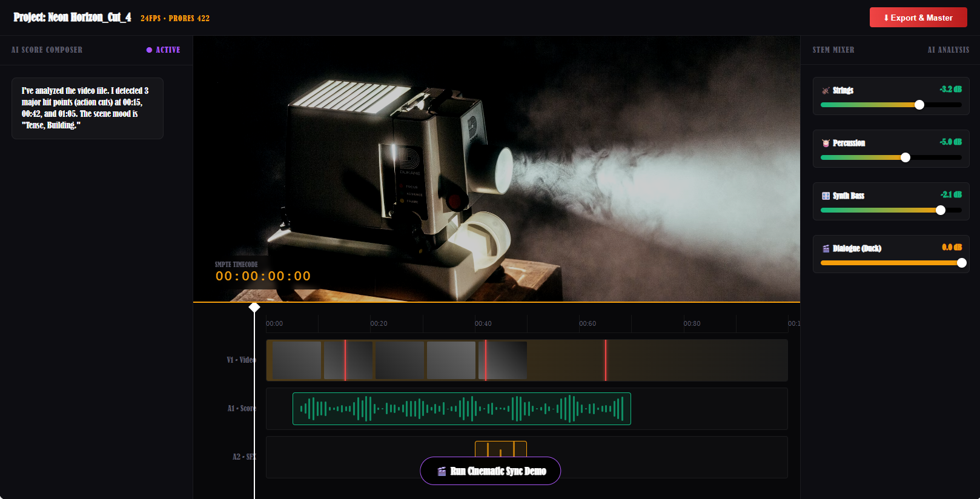The width and height of the screenshot is (980, 499).
Task: Click the A1 Score track label
Action: 242,408
